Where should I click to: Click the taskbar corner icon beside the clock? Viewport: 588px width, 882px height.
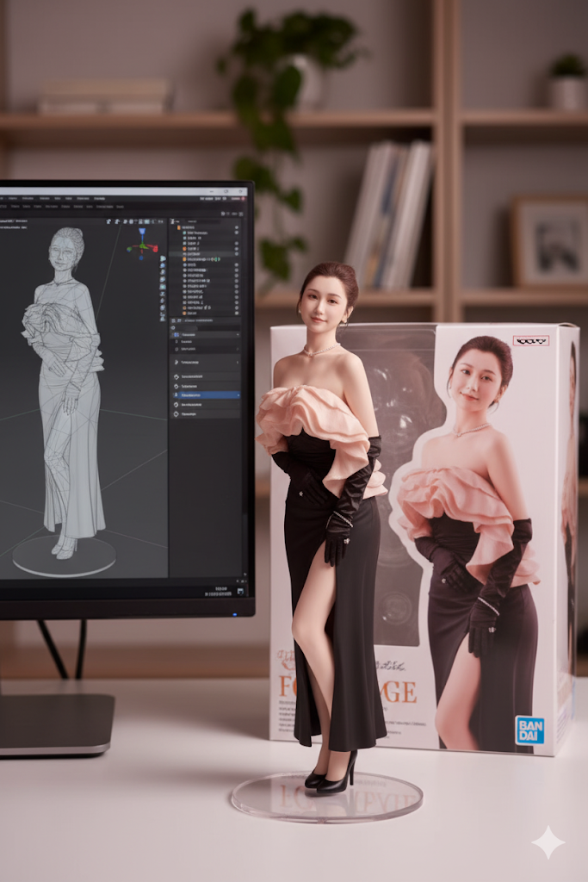(240, 591)
